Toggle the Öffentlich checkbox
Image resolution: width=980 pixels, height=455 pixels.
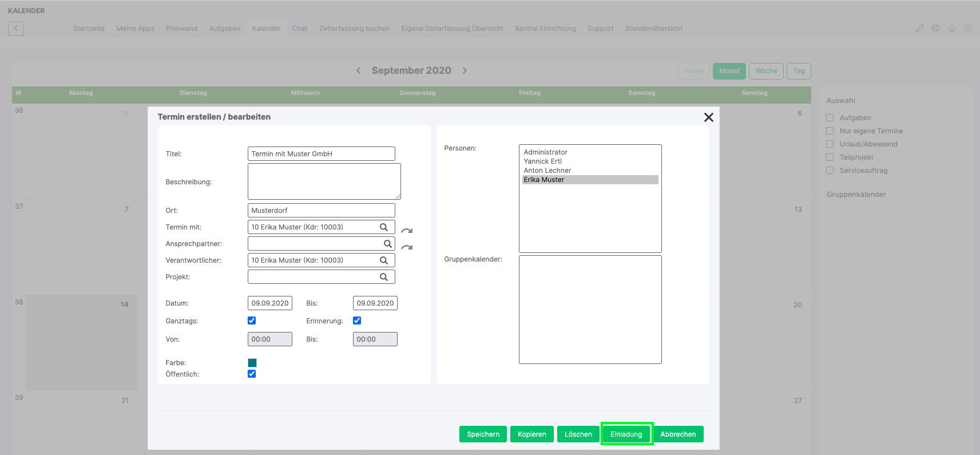[252, 374]
